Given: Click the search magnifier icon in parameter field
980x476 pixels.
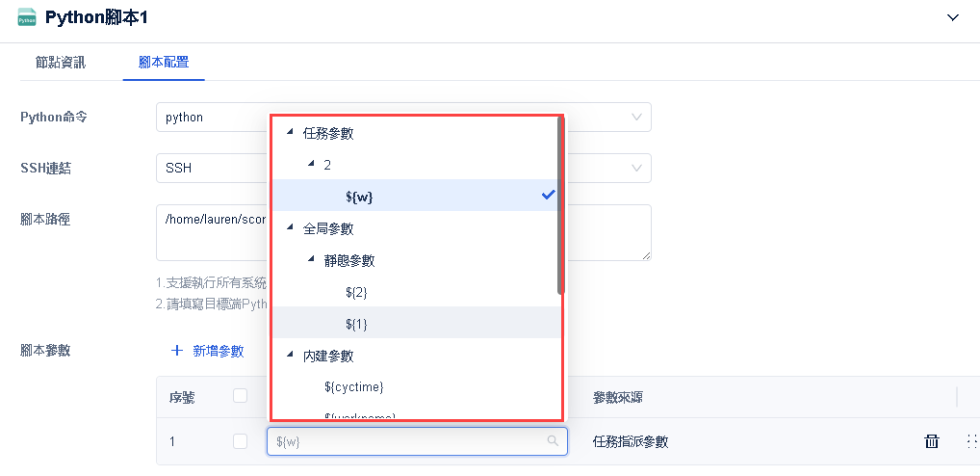Looking at the screenshot, I should pos(553,441).
